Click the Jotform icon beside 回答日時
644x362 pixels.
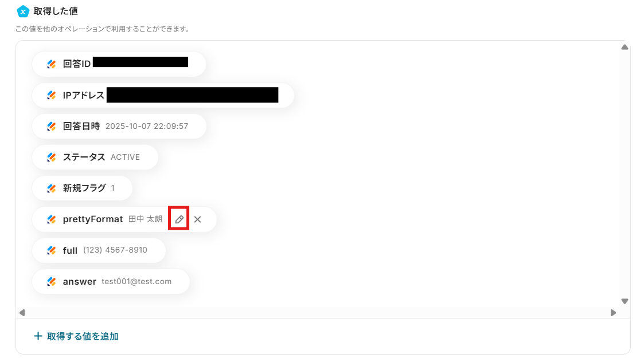(52, 127)
